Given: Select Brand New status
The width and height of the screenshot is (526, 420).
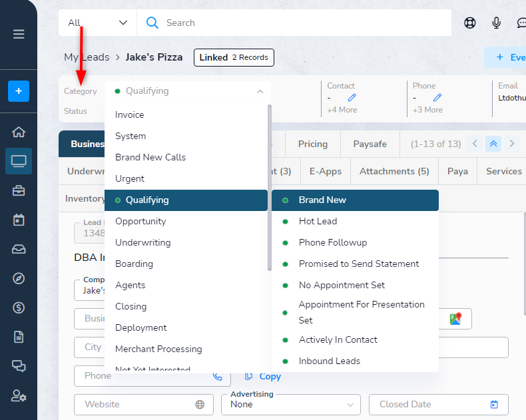Looking at the screenshot, I should click(355, 200).
